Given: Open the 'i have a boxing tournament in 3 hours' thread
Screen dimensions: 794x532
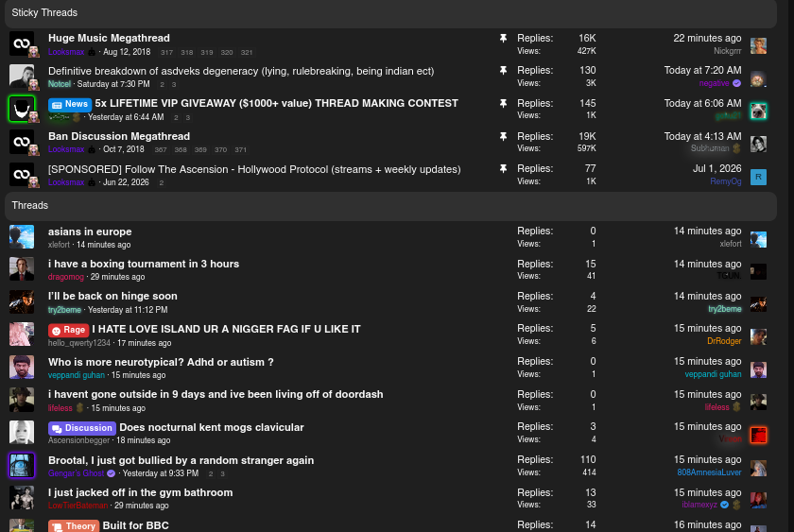Looking at the screenshot, I should (144, 264).
